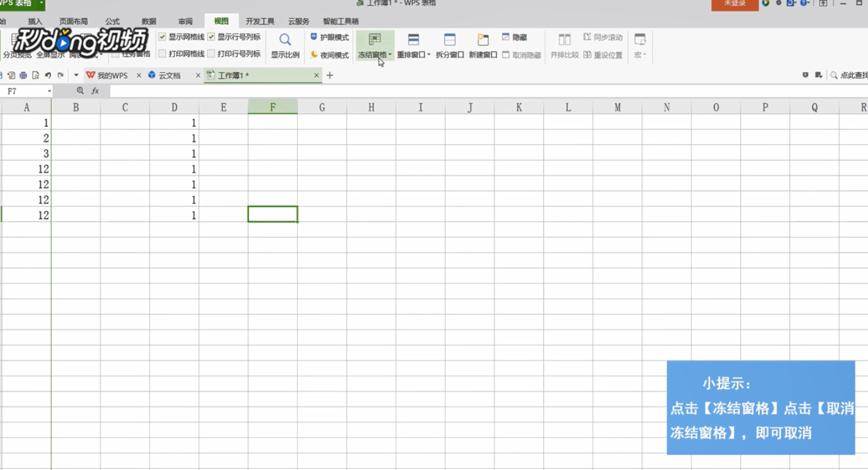
Task: Select column header F
Action: [x=273, y=107]
